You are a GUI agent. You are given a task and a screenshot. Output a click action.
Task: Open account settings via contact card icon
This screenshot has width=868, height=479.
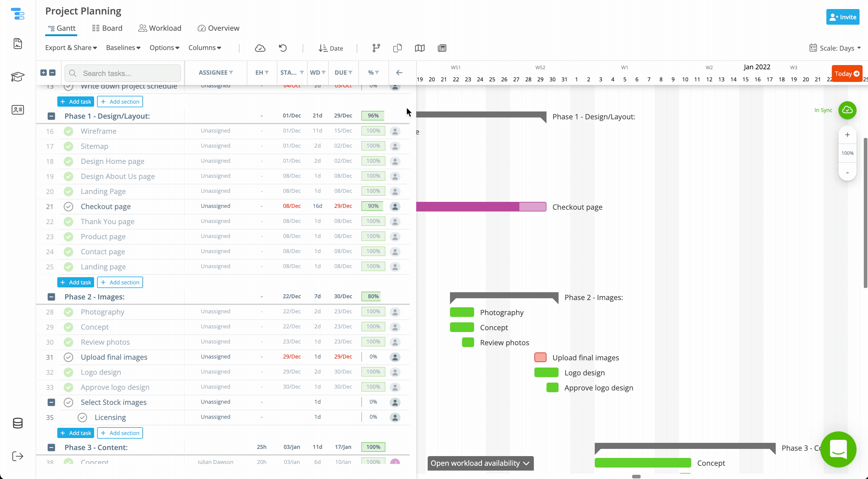pyautogui.click(x=17, y=110)
